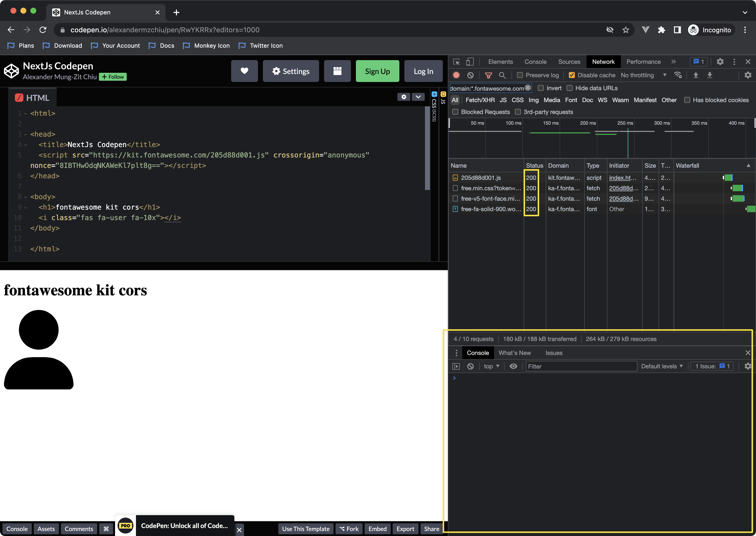Switch to the Elements tab
The width and height of the screenshot is (756, 536).
(x=500, y=61)
